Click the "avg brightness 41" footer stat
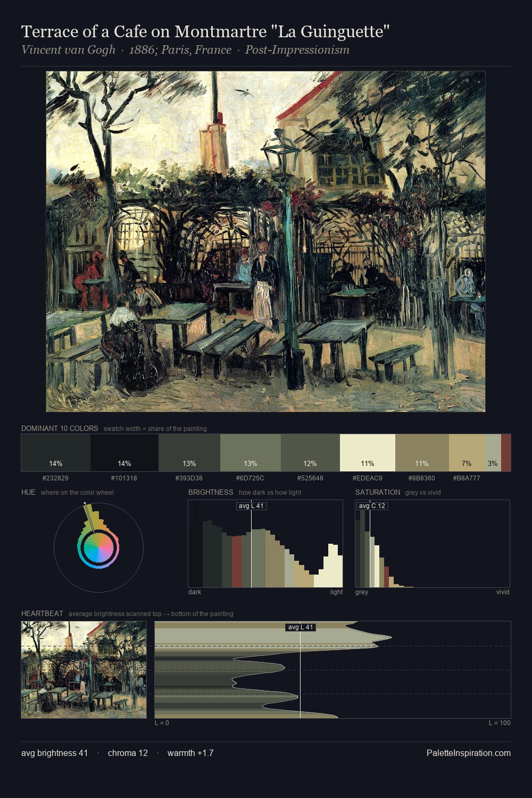The width and height of the screenshot is (532, 798). pos(55,753)
